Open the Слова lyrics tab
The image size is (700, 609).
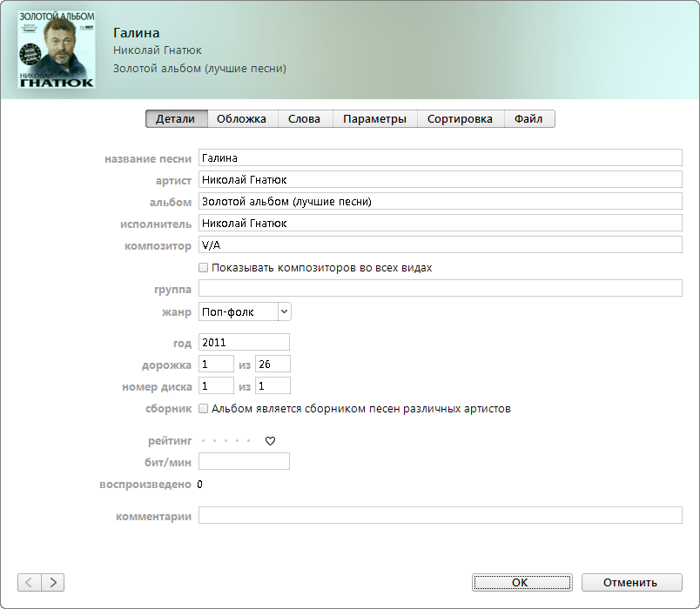(305, 119)
